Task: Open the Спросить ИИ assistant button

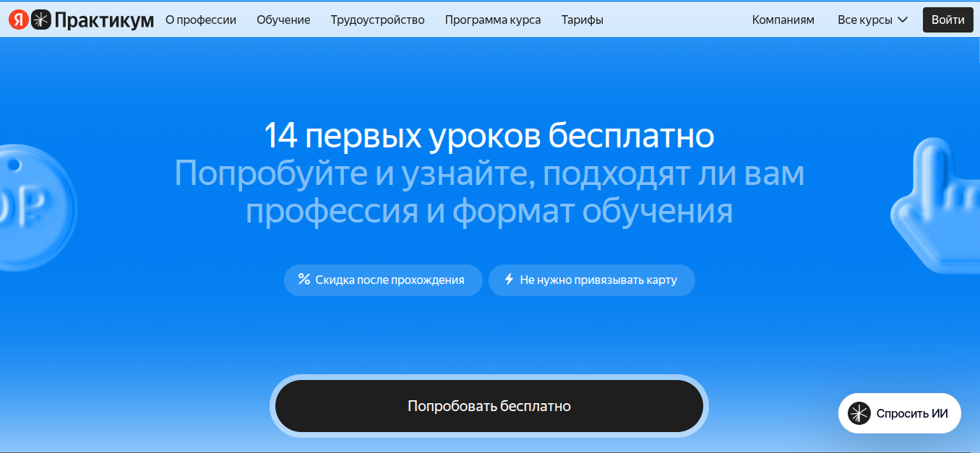Action: click(x=900, y=413)
